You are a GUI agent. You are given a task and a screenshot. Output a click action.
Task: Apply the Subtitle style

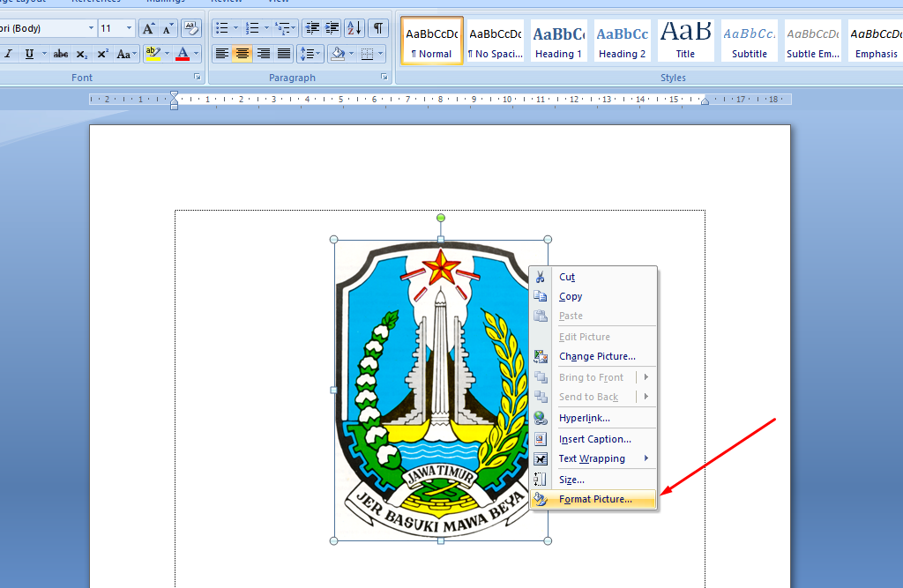click(x=750, y=41)
